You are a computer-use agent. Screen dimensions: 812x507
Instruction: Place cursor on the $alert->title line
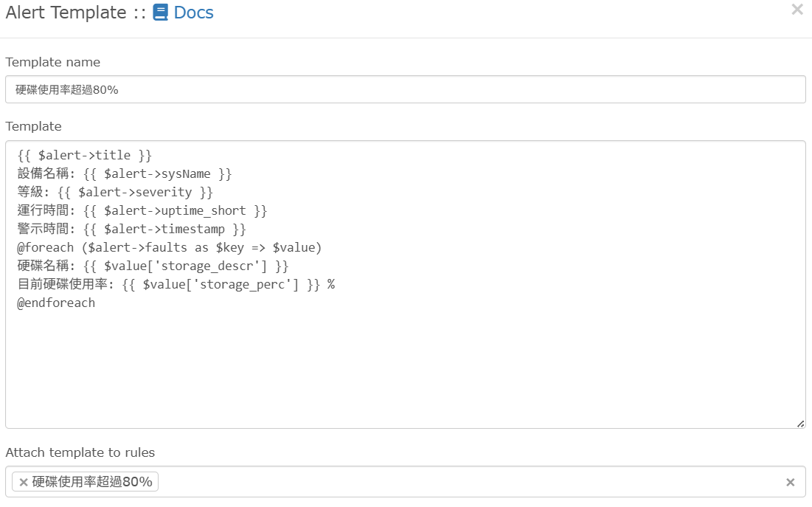click(85, 156)
